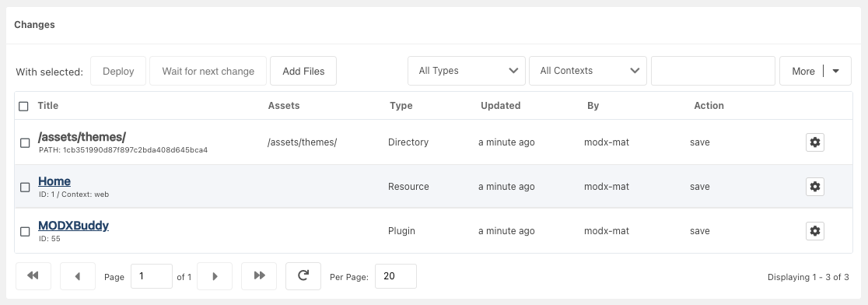Open the All Types dropdown
This screenshot has height=305, width=868.
click(467, 71)
